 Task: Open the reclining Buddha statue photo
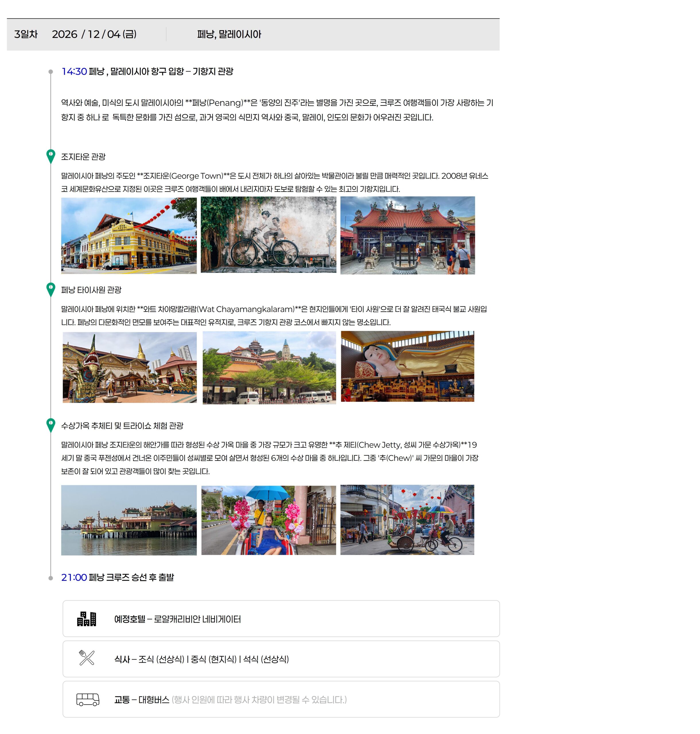[407, 366]
